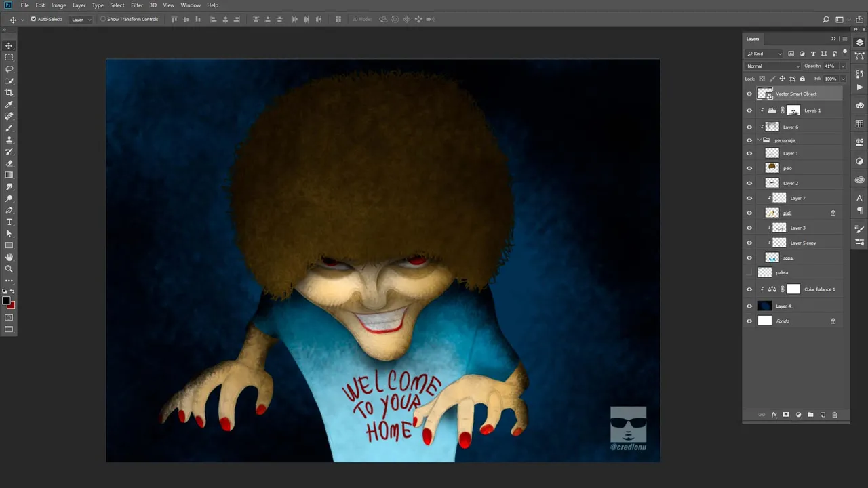This screenshot has width=868, height=488.
Task: Select the Lasso tool
Action: click(x=9, y=69)
